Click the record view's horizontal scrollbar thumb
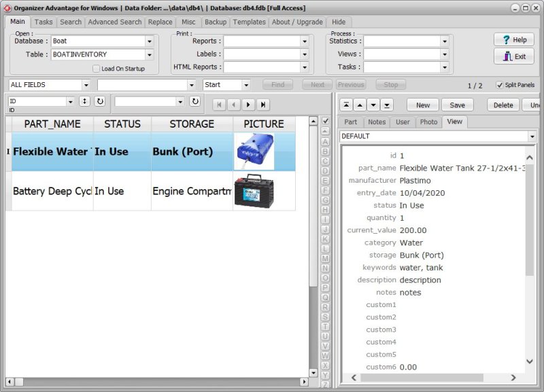The height and width of the screenshot is (392, 544). click(422, 378)
